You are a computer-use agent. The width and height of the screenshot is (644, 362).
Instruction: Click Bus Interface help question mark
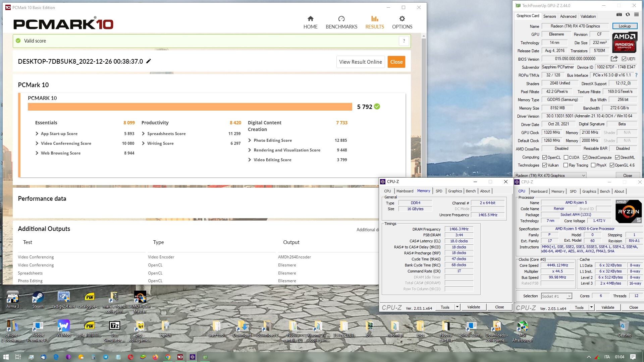tap(636, 75)
